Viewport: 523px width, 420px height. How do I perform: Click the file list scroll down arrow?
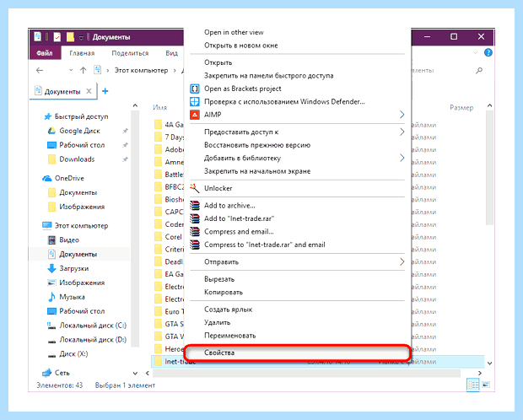click(489, 363)
